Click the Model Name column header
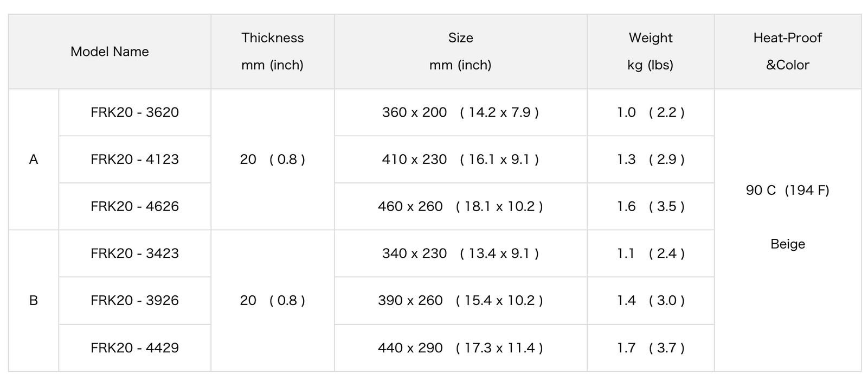The height and width of the screenshot is (380, 868). coord(110,52)
